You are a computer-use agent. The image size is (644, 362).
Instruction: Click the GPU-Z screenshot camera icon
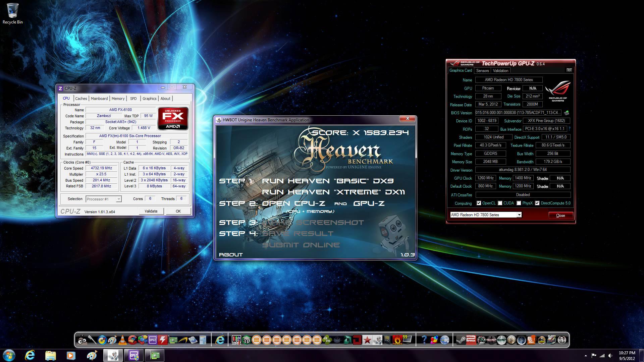(x=569, y=70)
